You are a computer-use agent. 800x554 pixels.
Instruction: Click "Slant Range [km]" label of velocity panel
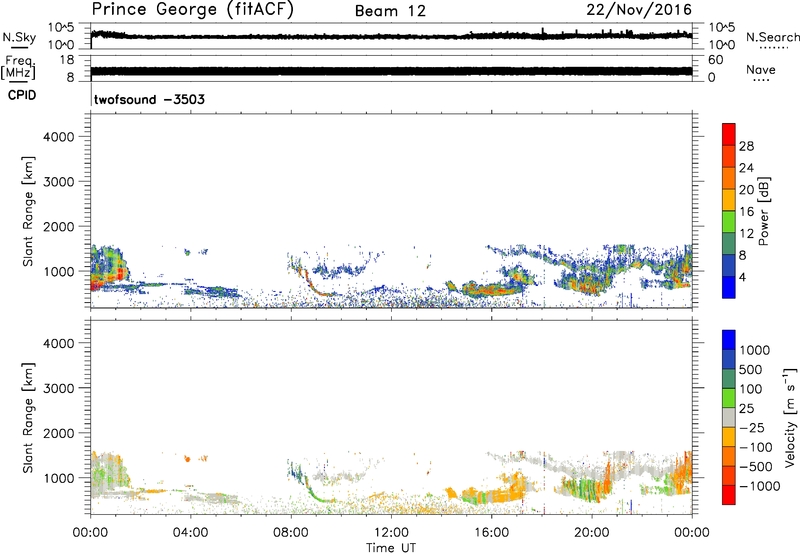(28, 418)
